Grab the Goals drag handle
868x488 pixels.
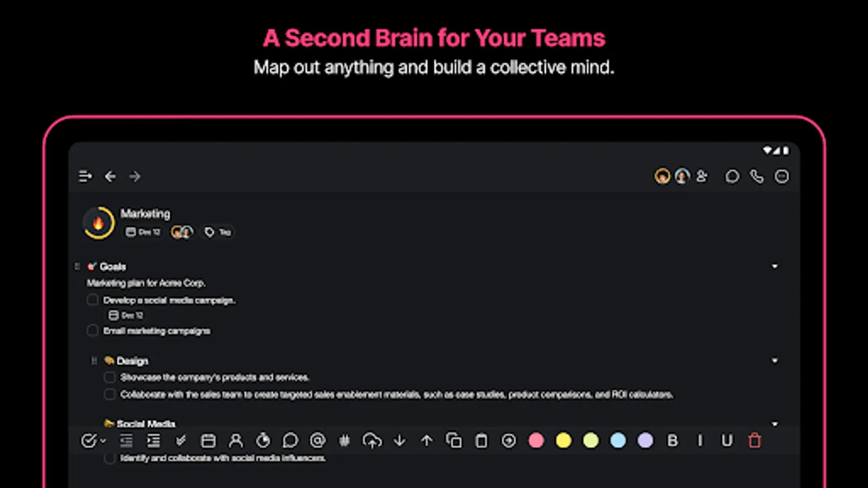[77, 266]
